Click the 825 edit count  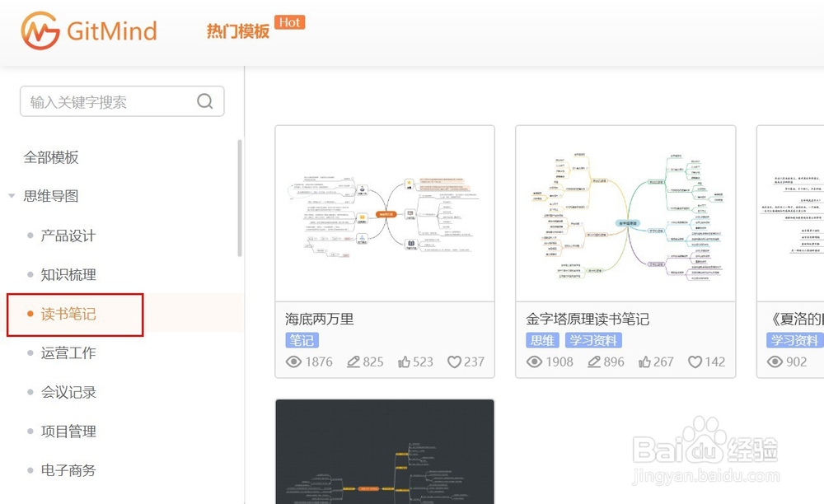click(x=373, y=362)
